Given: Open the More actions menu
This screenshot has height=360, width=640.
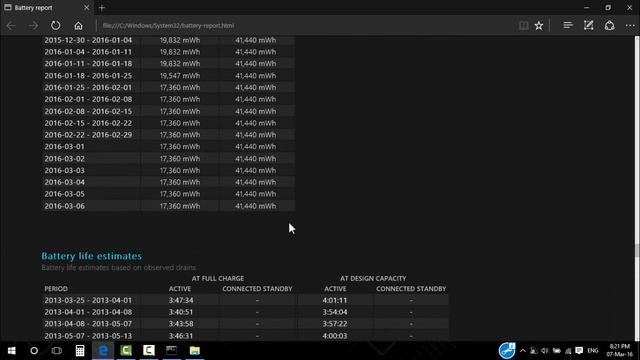Looking at the screenshot, I should click(x=630, y=25).
